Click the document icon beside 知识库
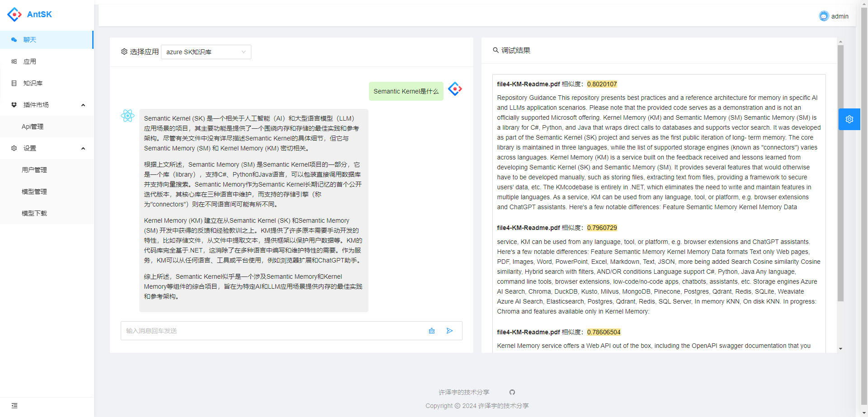This screenshot has height=417, width=868. [14, 83]
